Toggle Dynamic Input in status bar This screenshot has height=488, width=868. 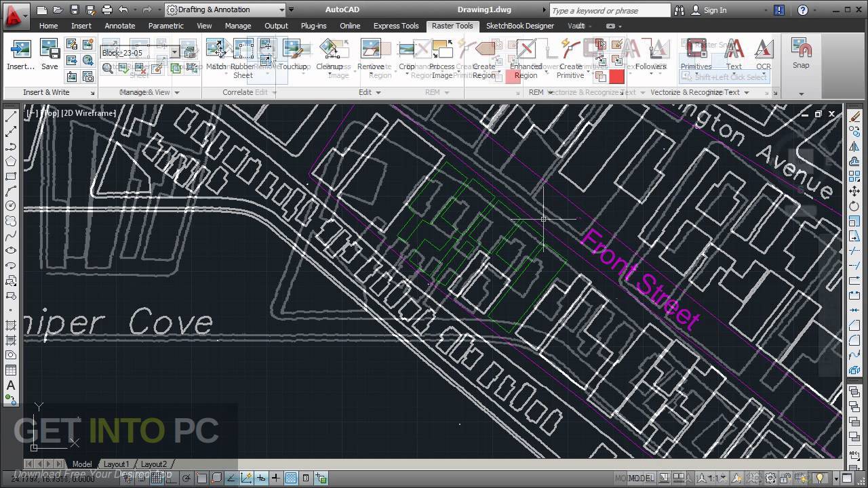pos(261,478)
